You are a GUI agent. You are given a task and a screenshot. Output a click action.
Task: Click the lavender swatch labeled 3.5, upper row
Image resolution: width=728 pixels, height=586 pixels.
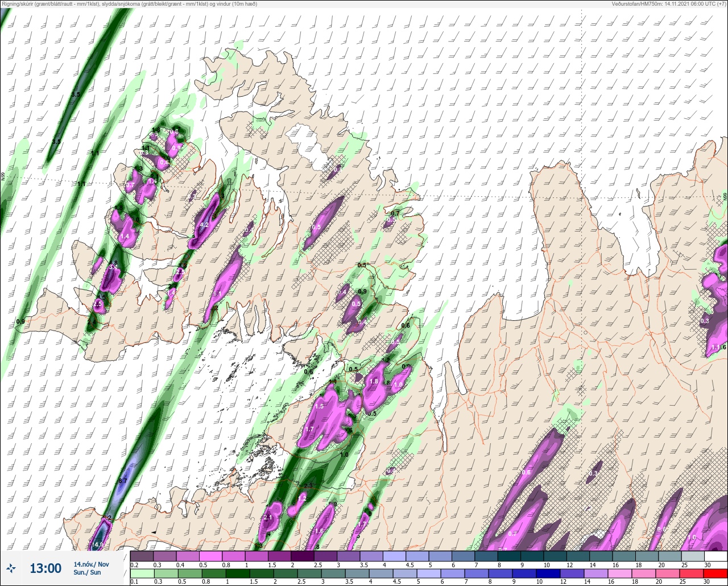point(371,556)
